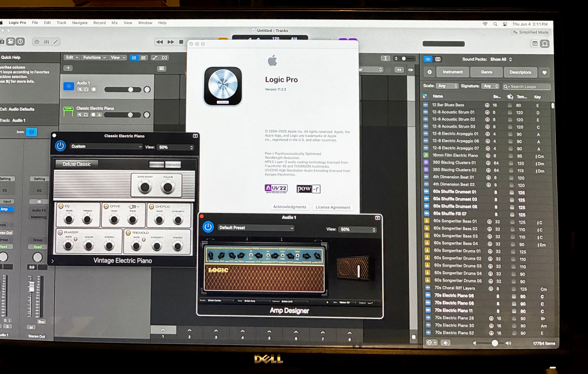Click the Classic Electric Piano track keyboard icon
This screenshot has height=374, width=588.
click(x=68, y=111)
